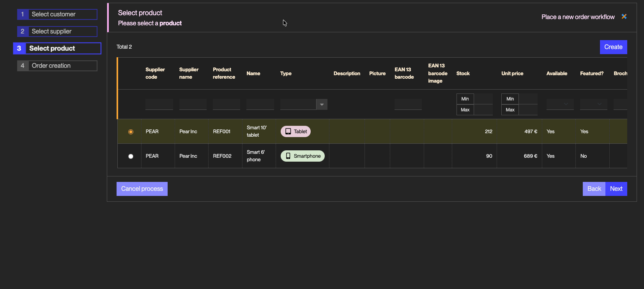Click the Stock Max filter field
The height and width of the screenshot is (289, 644).
pyautogui.click(x=483, y=110)
